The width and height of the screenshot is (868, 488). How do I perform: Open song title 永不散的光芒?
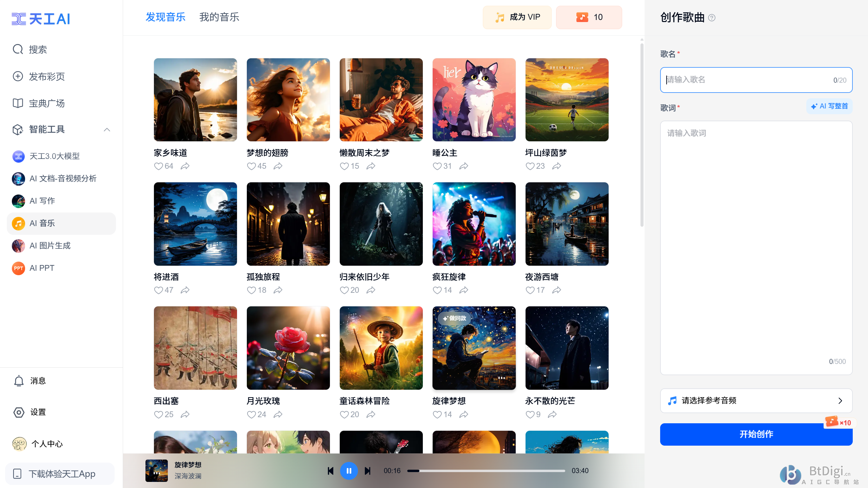[550, 401]
